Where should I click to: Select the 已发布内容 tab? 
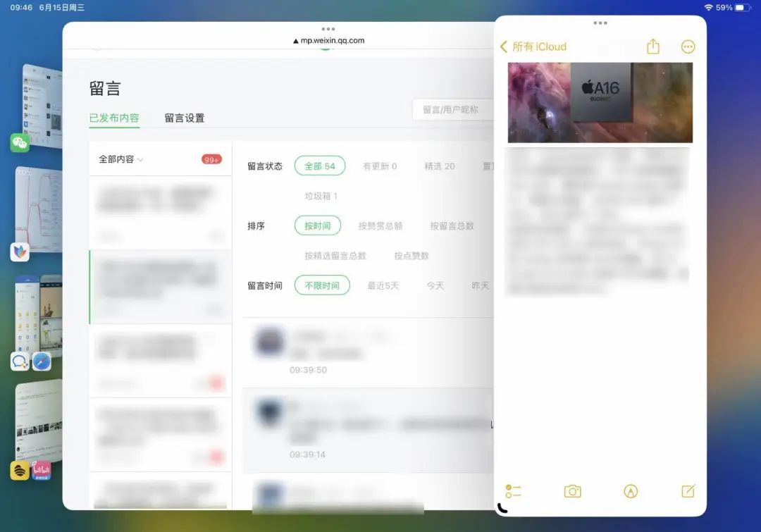coord(113,118)
